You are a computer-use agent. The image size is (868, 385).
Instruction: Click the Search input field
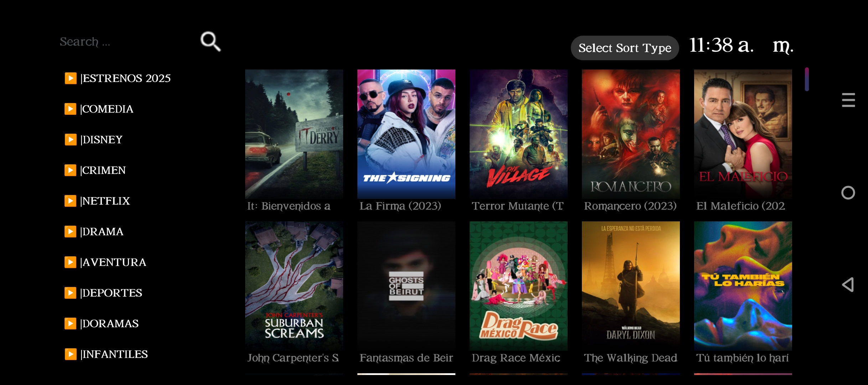pyautogui.click(x=125, y=42)
